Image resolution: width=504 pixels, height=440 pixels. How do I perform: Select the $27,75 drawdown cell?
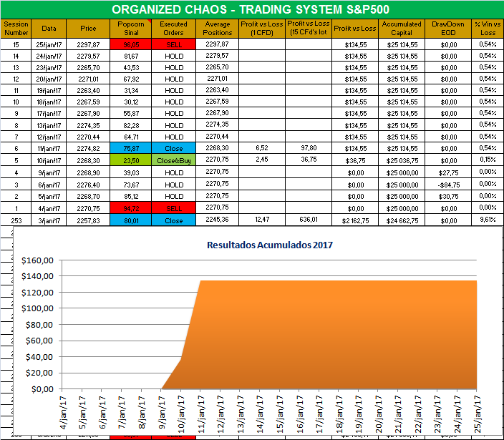pos(448,172)
